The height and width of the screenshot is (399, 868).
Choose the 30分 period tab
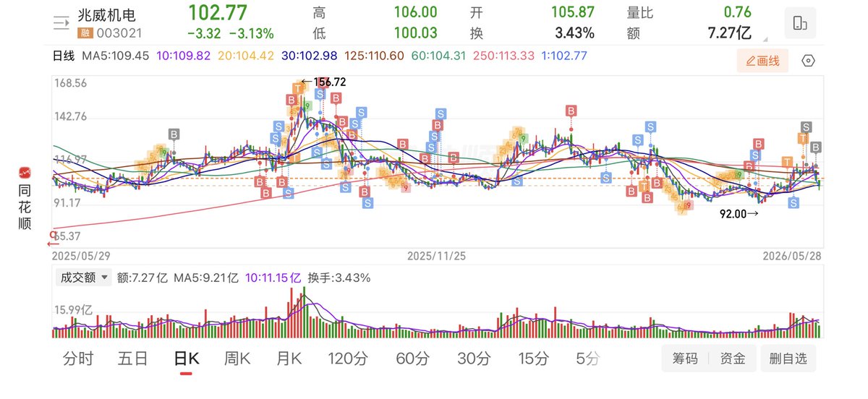474,358
